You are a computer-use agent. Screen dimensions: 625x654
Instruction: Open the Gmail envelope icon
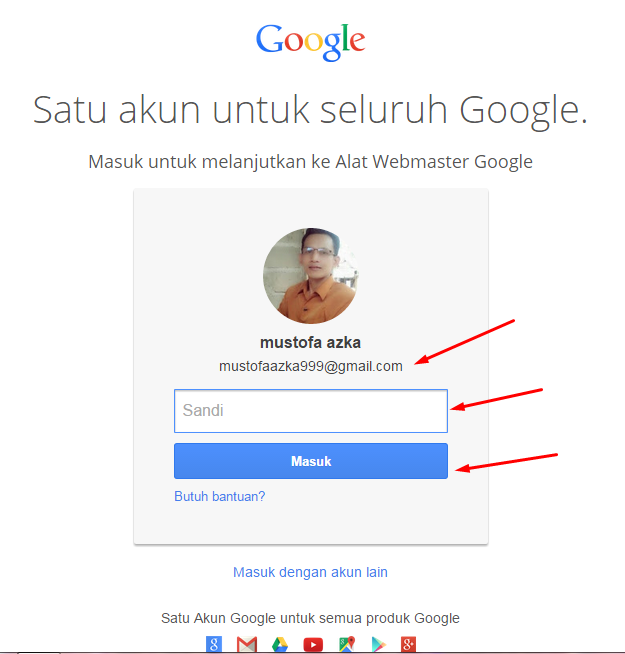tap(247, 644)
